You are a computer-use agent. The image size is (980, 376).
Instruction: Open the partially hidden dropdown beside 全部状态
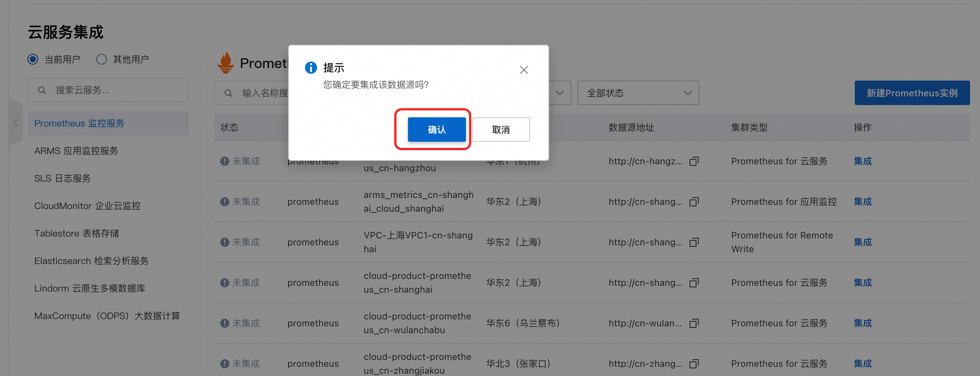pos(559,93)
